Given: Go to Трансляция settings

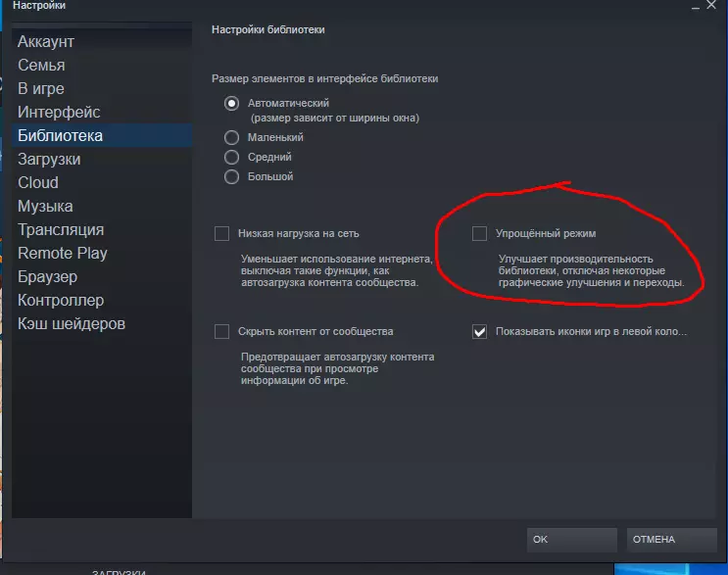Looking at the screenshot, I should pyautogui.click(x=102, y=230).
